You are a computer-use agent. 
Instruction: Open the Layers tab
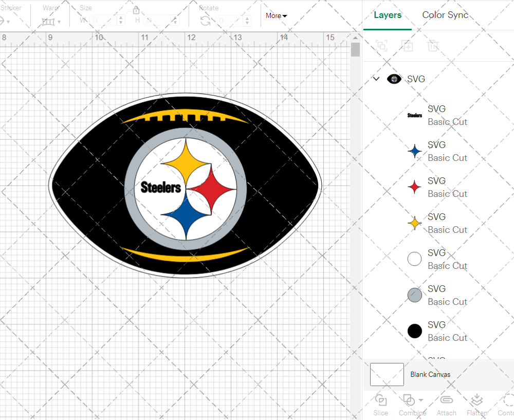(x=388, y=15)
